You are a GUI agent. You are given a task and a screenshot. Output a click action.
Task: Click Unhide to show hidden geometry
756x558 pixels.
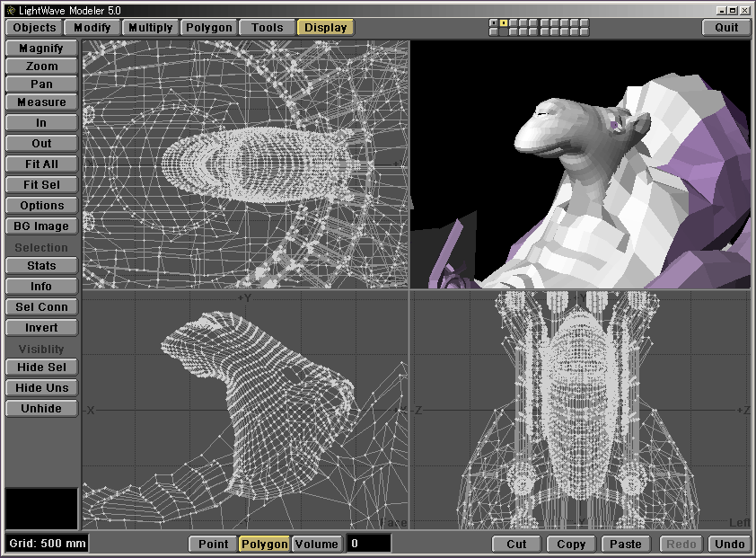click(41, 409)
